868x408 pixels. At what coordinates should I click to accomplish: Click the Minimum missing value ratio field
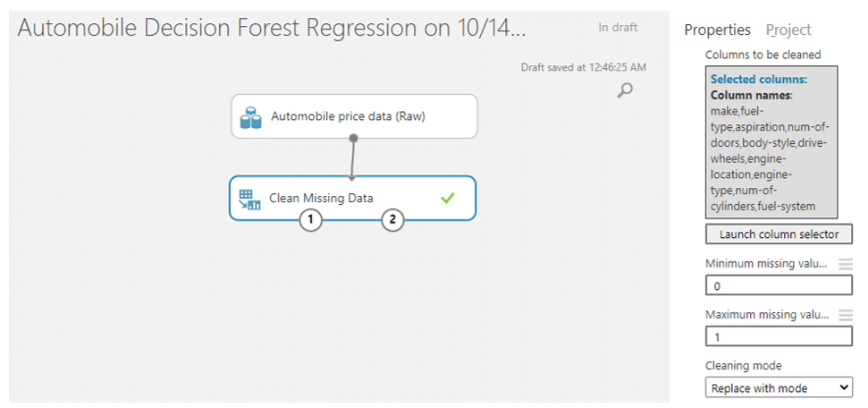tap(779, 285)
